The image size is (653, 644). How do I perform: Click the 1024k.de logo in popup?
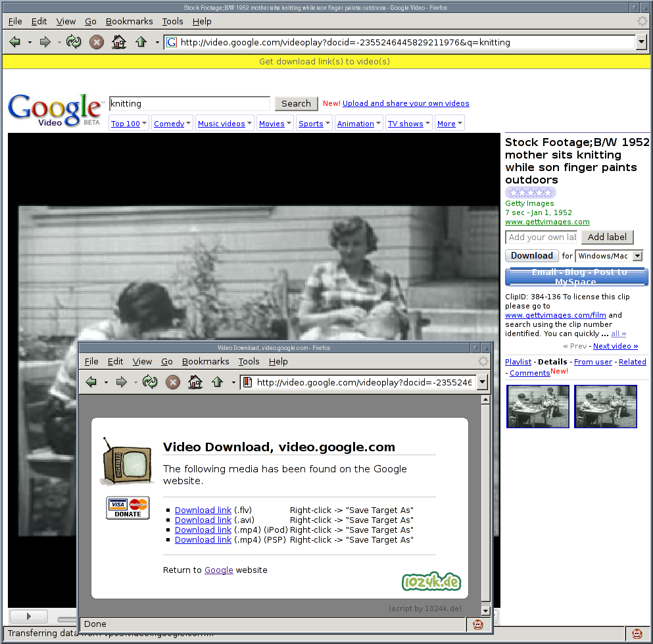pos(431,582)
